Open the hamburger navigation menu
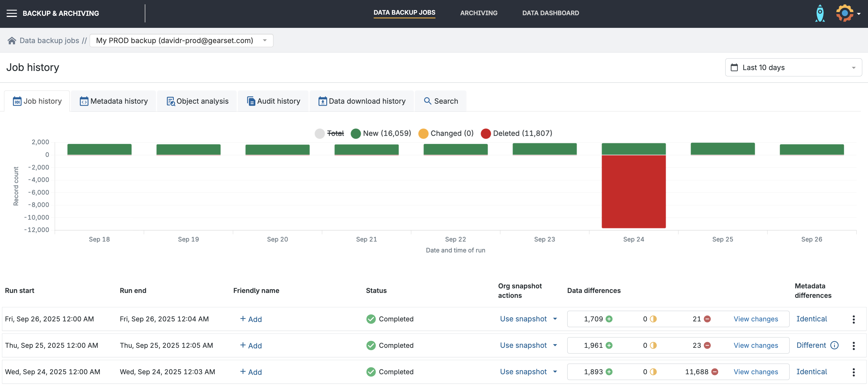This screenshot has width=868, height=386. pos(12,13)
